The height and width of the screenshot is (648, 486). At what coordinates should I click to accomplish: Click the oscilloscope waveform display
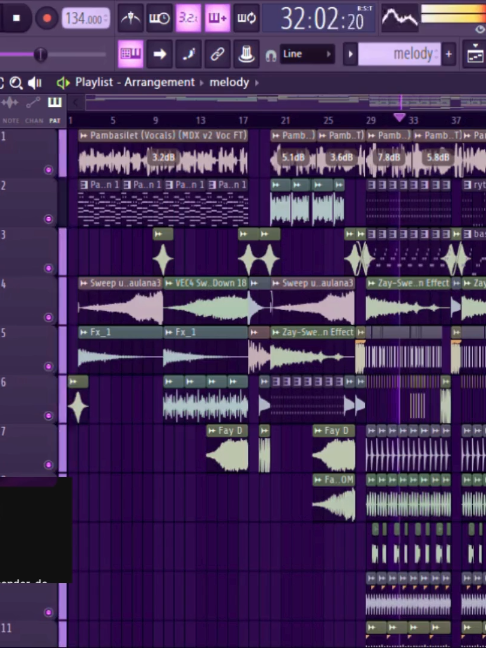coord(399,17)
